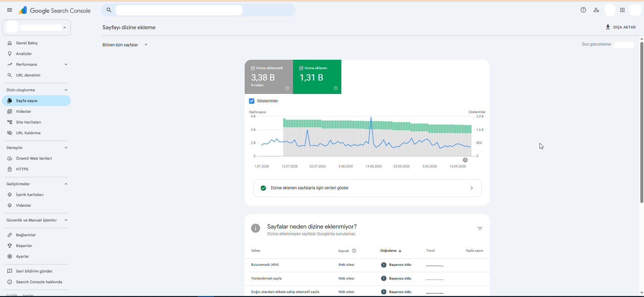The height and width of the screenshot is (297, 644).
Task: Click the chart annotation marker 2
Action: [465, 160]
